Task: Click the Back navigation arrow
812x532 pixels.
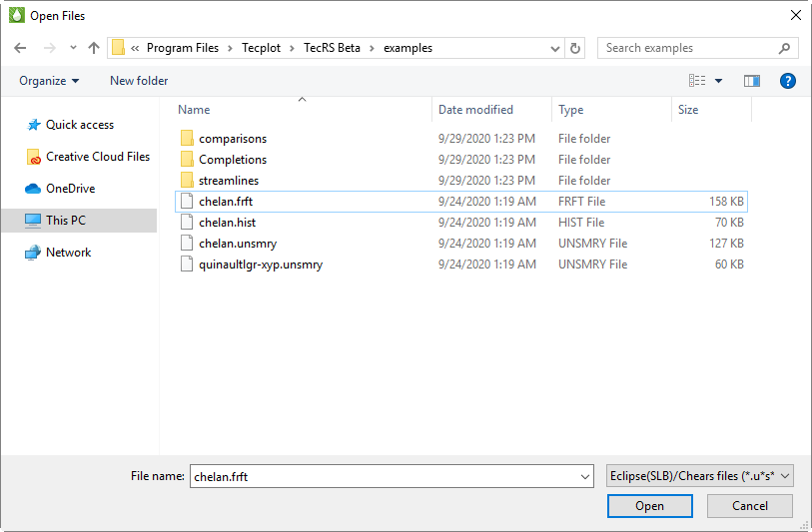Action: pos(20,48)
